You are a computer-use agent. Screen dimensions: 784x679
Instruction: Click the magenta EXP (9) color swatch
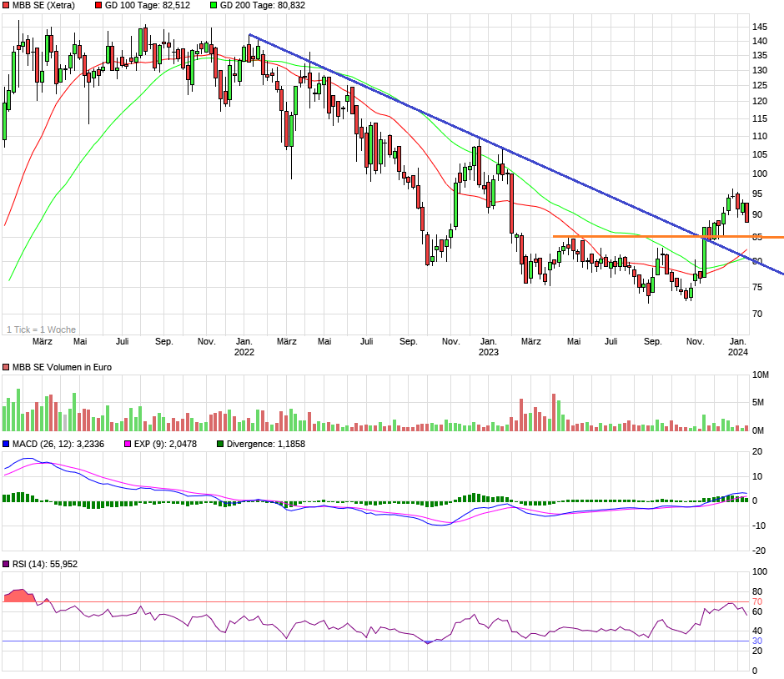[x=127, y=445]
